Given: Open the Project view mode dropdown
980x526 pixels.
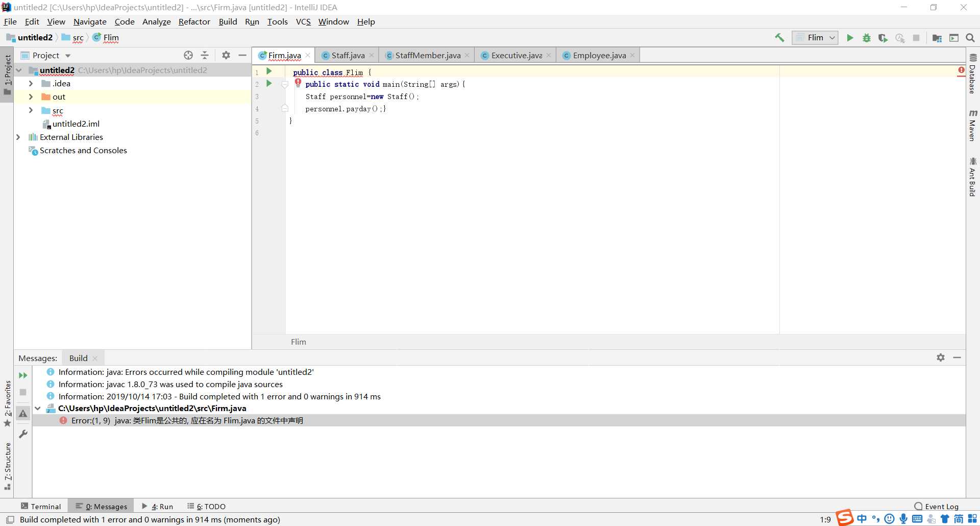Looking at the screenshot, I should pos(52,55).
